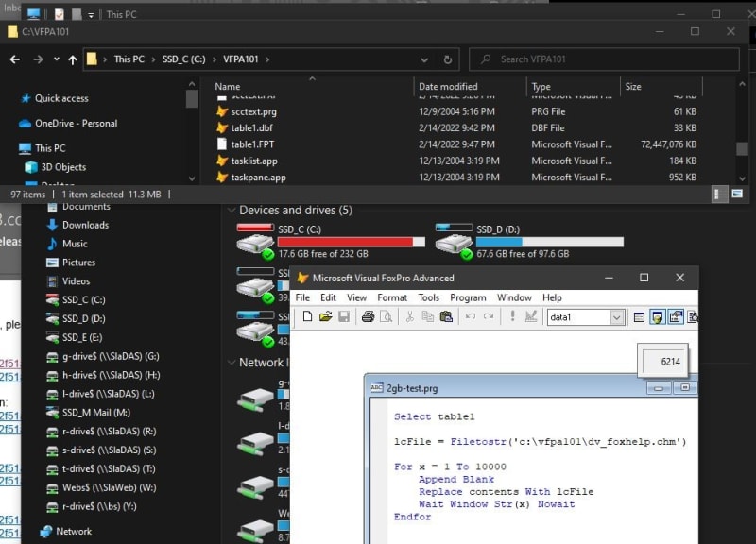Select Quick access in VFPA101 navigation pane
This screenshot has height=544, width=756.
click(61, 98)
